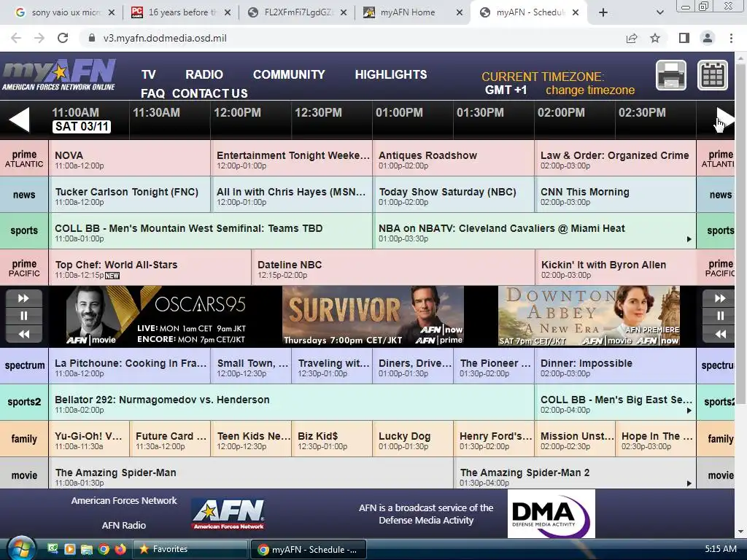Screen dimensions: 747x560
Task: Launch Chrome from quick launch
Action: coord(104,549)
